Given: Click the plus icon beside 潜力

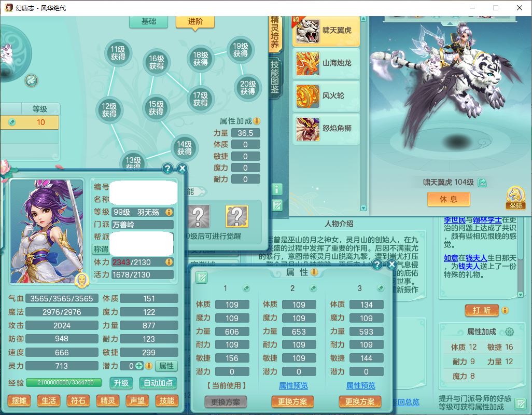Looking at the screenshot, I should pyautogui.click(x=139, y=366).
